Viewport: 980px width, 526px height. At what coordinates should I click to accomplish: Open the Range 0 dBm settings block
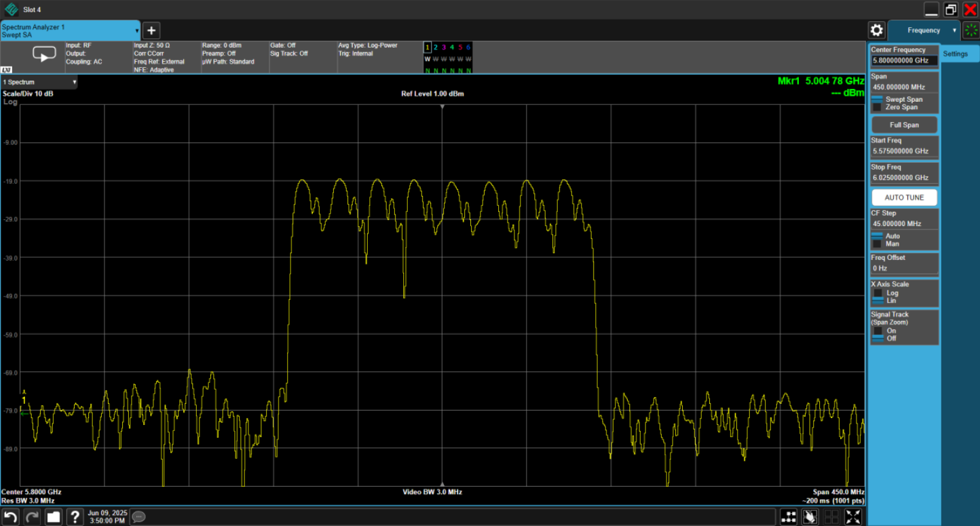pyautogui.click(x=234, y=57)
